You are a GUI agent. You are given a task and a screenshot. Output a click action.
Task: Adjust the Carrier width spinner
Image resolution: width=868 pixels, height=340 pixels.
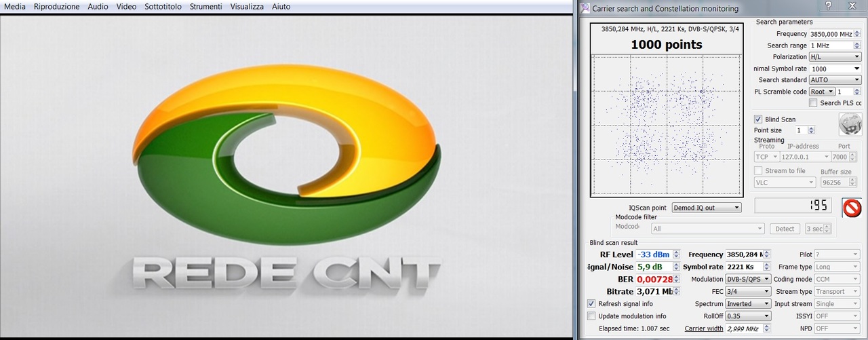click(x=767, y=328)
